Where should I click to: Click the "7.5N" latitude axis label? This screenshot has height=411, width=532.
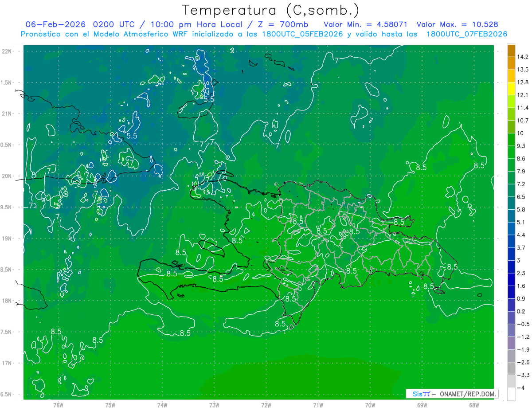click(x=6, y=332)
